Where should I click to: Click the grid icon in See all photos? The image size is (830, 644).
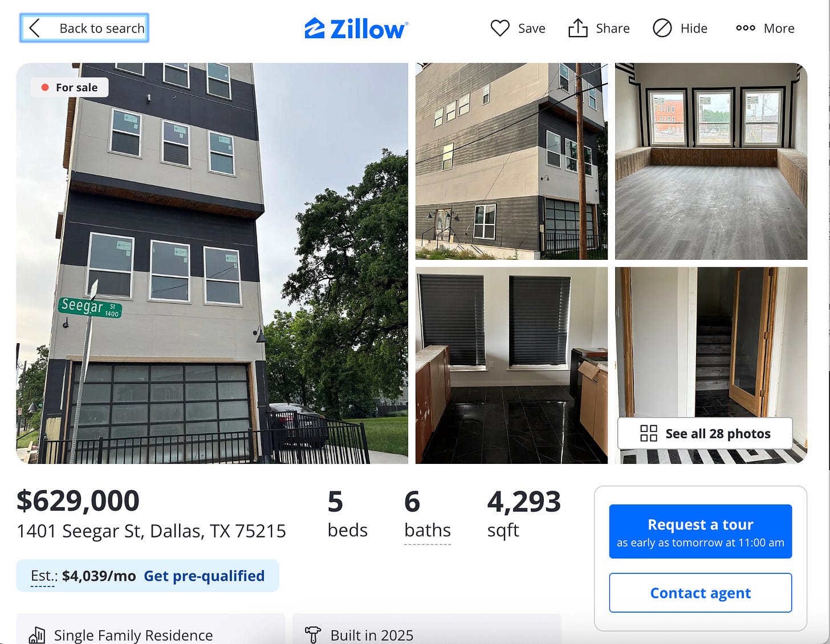coord(649,434)
